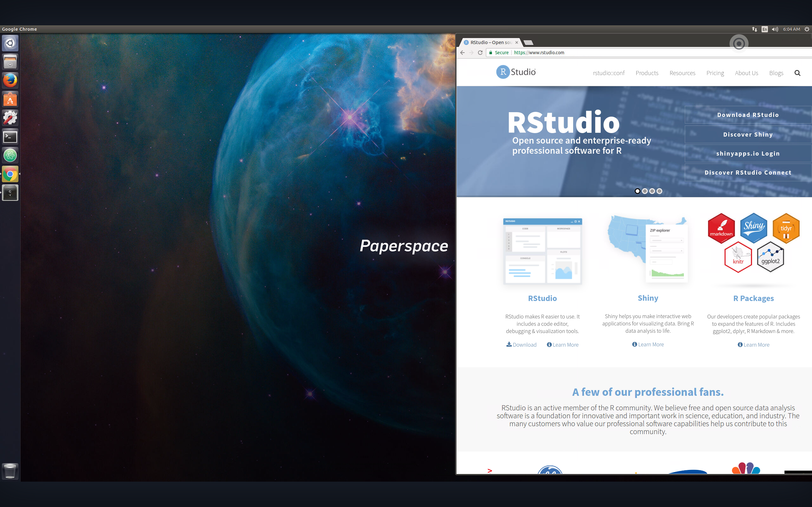Open the system sound volume indicator
This screenshot has height=507, width=812.
click(775, 29)
